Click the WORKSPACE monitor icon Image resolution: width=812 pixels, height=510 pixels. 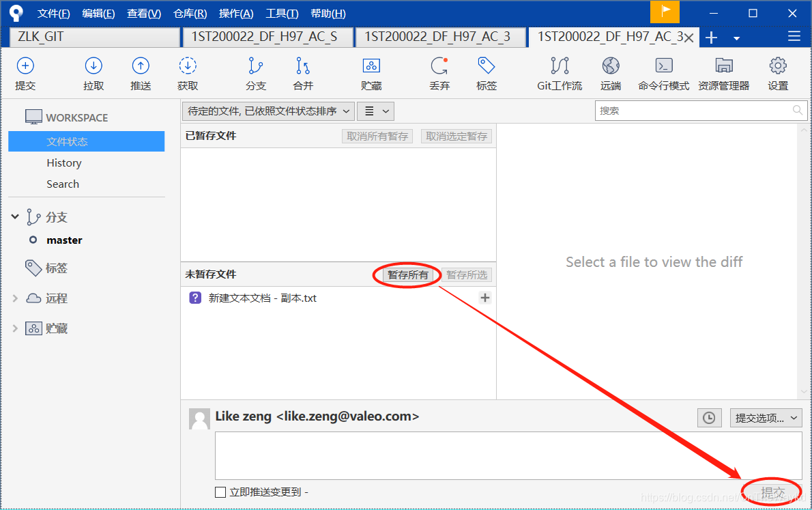point(33,117)
